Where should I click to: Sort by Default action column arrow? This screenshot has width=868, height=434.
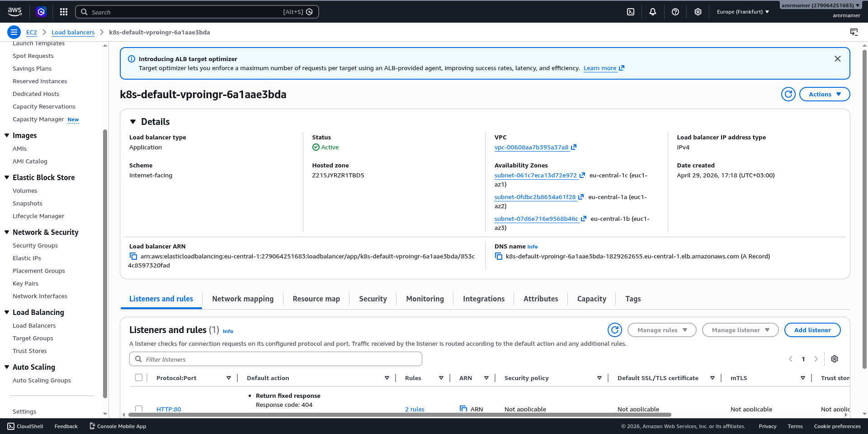(x=387, y=378)
